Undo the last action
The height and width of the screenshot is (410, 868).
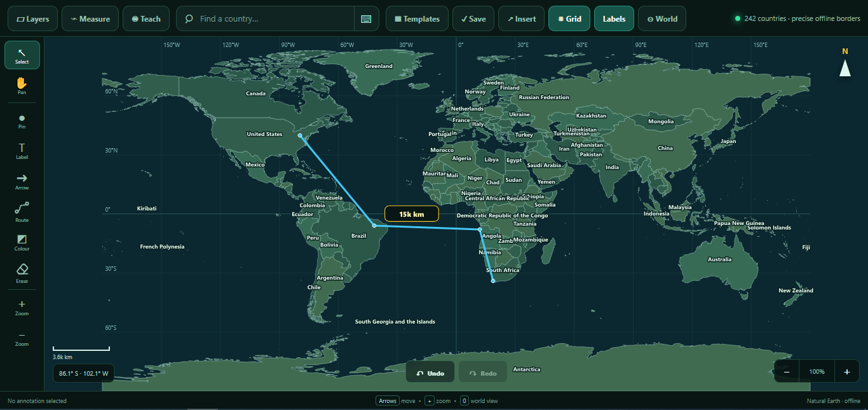pyautogui.click(x=430, y=373)
